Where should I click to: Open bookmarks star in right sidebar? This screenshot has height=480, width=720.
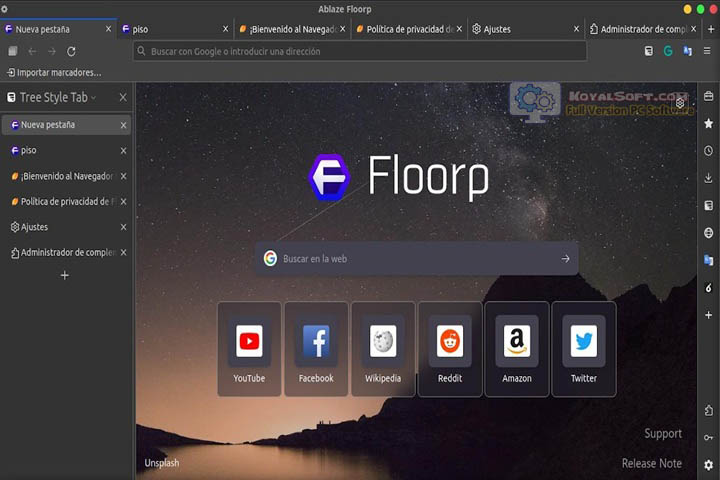pyautogui.click(x=709, y=123)
